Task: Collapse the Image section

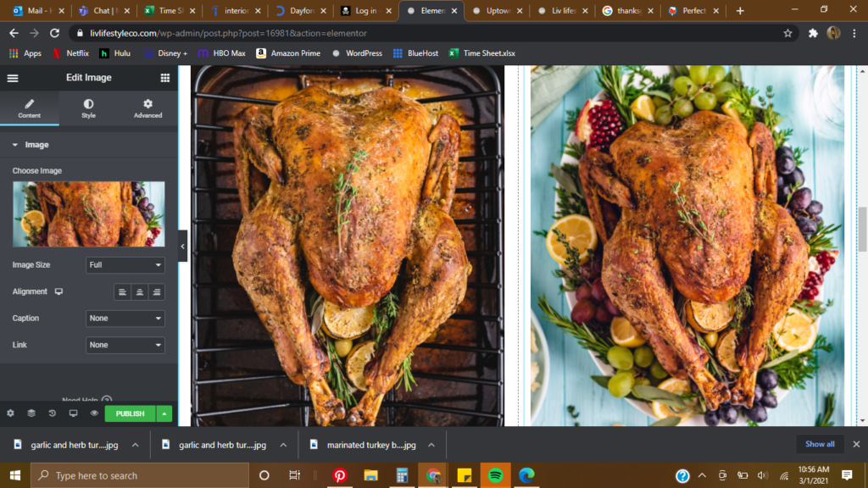Action: [x=88, y=145]
